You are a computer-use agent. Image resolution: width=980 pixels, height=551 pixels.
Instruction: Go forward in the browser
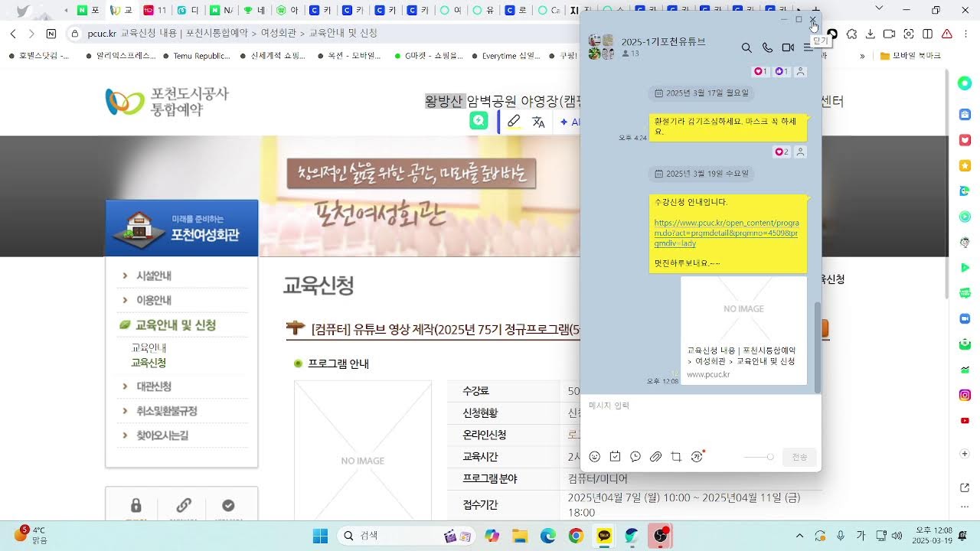31,34
